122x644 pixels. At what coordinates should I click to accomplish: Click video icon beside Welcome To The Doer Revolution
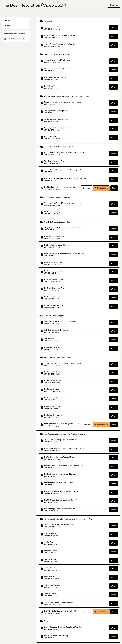[42, 28]
